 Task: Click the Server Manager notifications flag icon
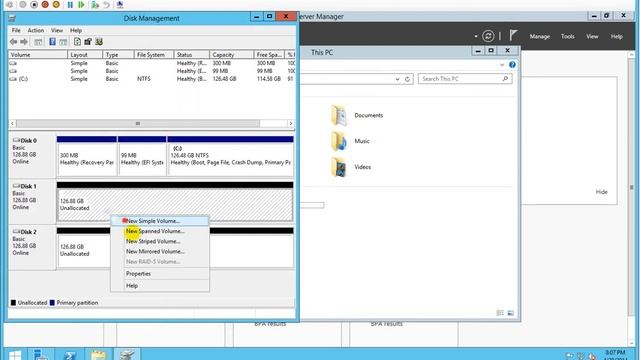coord(513,36)
